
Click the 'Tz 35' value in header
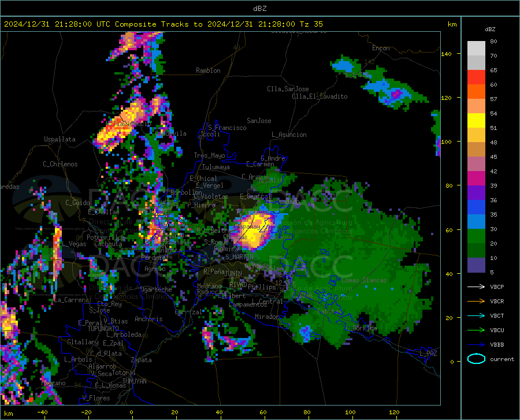tap(311, 24)
